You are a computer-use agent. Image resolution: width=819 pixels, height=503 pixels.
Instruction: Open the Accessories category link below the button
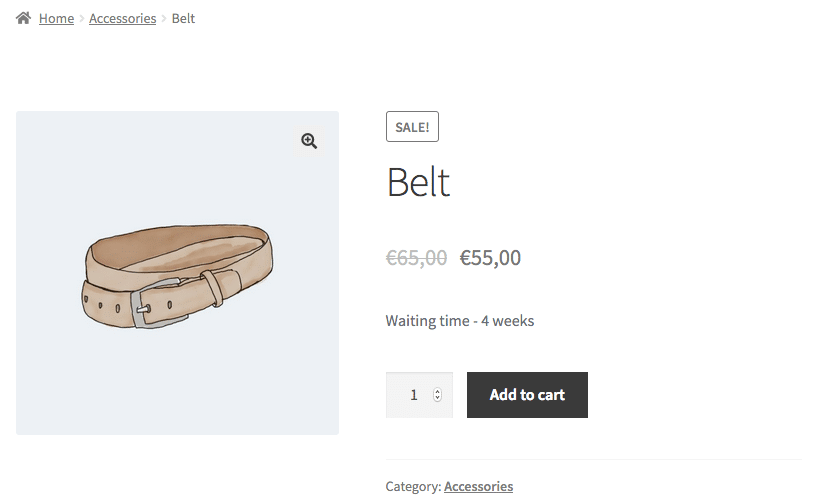pos(478,487)
